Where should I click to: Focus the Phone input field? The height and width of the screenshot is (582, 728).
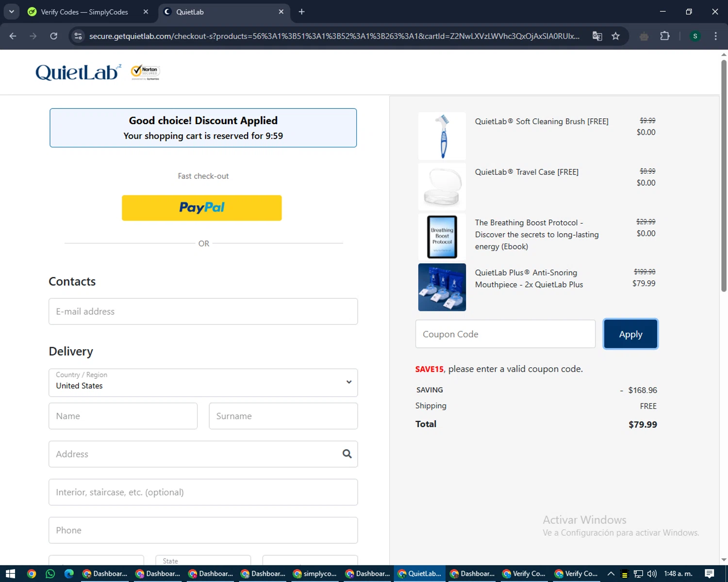(x=203, y=530)
